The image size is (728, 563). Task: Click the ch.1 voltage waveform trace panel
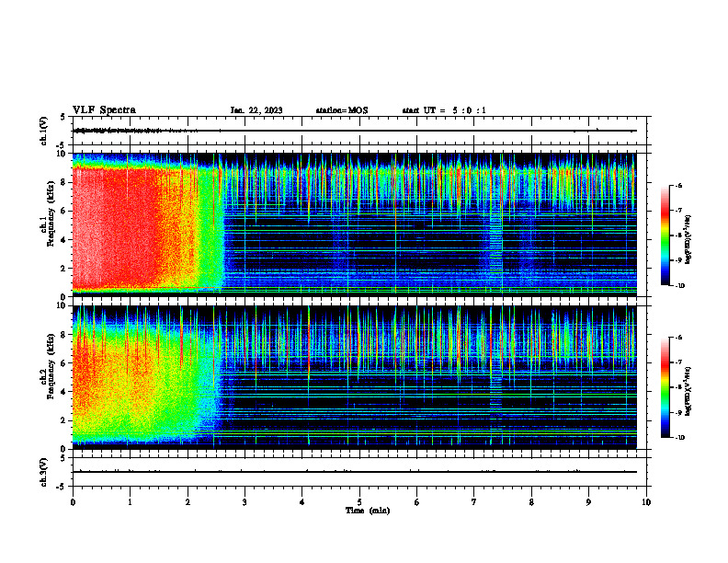358,131
